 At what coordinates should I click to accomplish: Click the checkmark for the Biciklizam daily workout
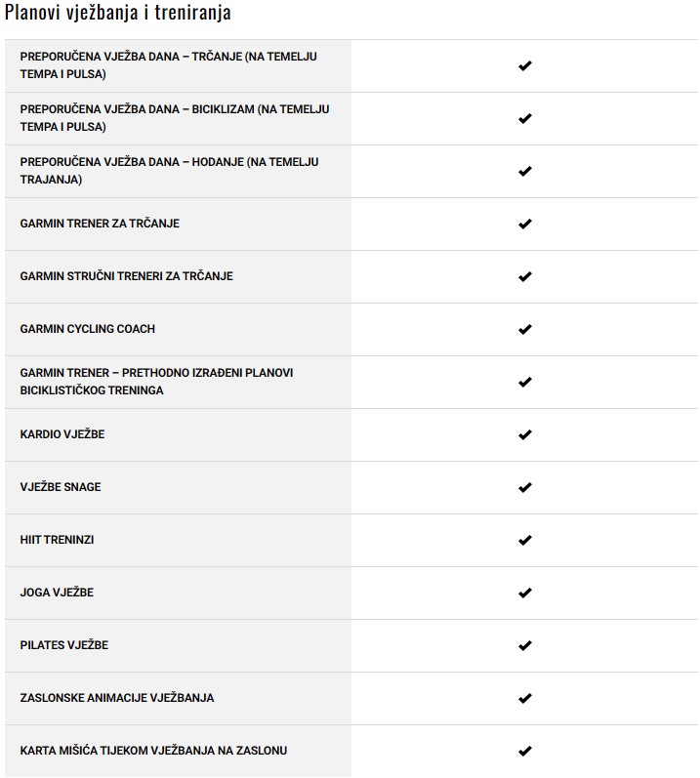point(524,118)
